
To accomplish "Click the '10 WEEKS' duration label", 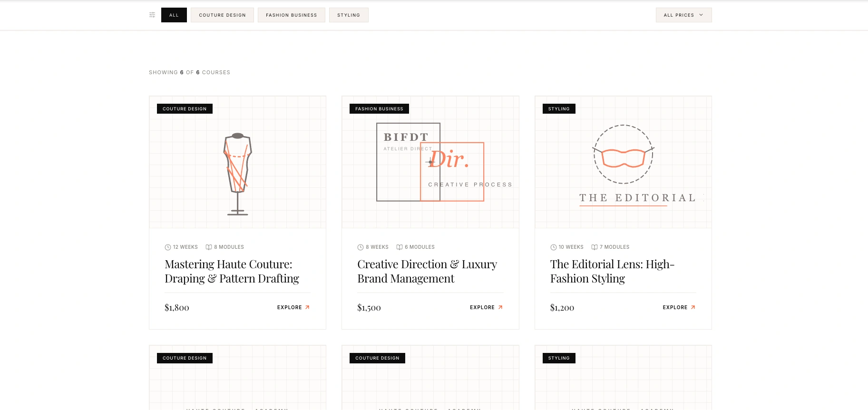I will click(x=571, y=247).
